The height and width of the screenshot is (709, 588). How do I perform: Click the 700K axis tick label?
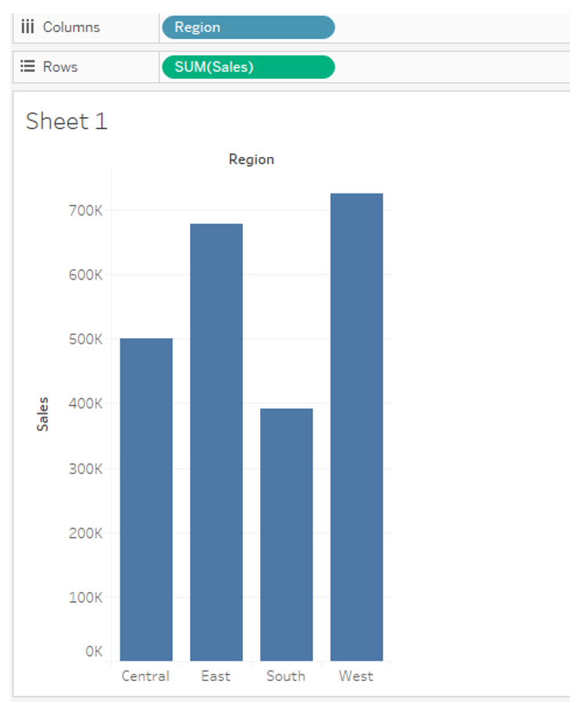pos(86,210)
